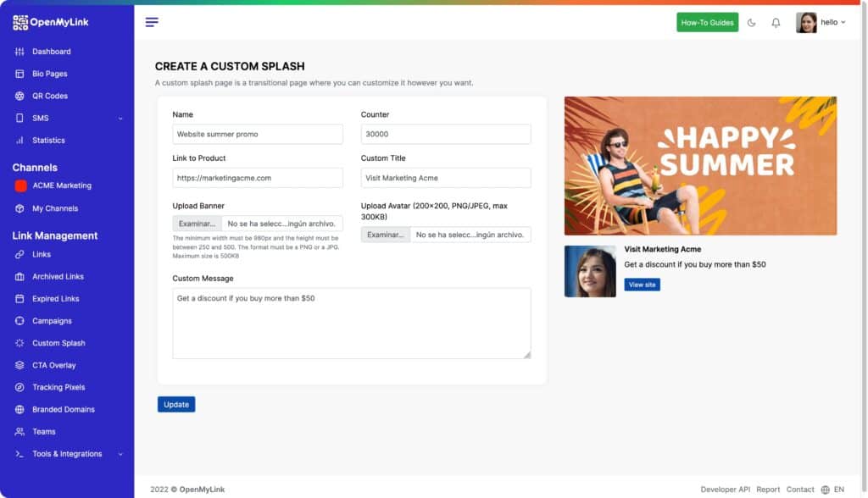
Task: Open notifications bell
Action: point(776,23)
